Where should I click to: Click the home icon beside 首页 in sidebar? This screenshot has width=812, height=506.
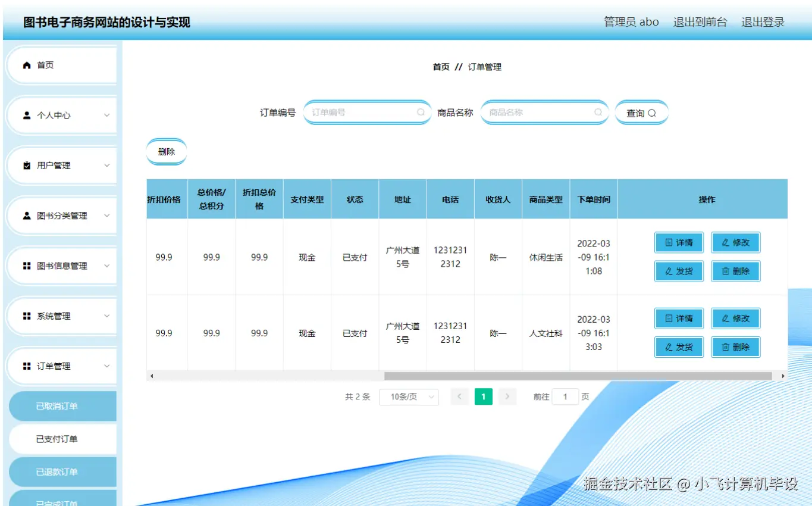[26, 65]
